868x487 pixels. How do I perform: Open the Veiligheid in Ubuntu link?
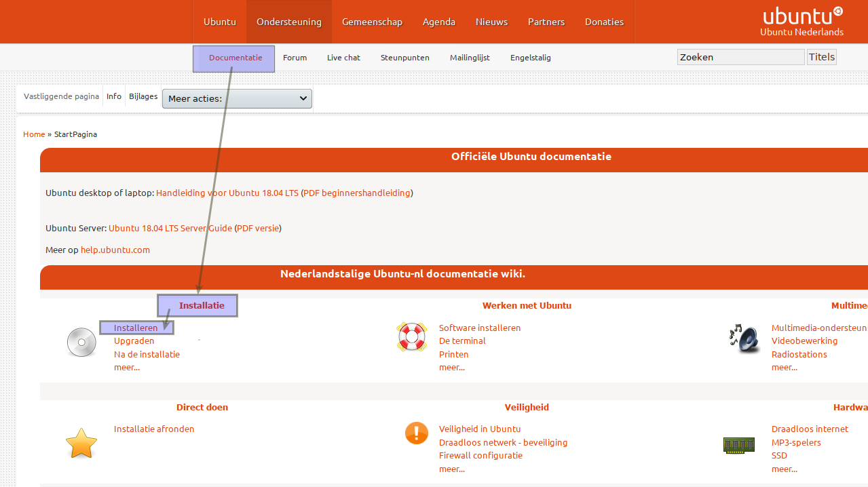coord(480,429)
